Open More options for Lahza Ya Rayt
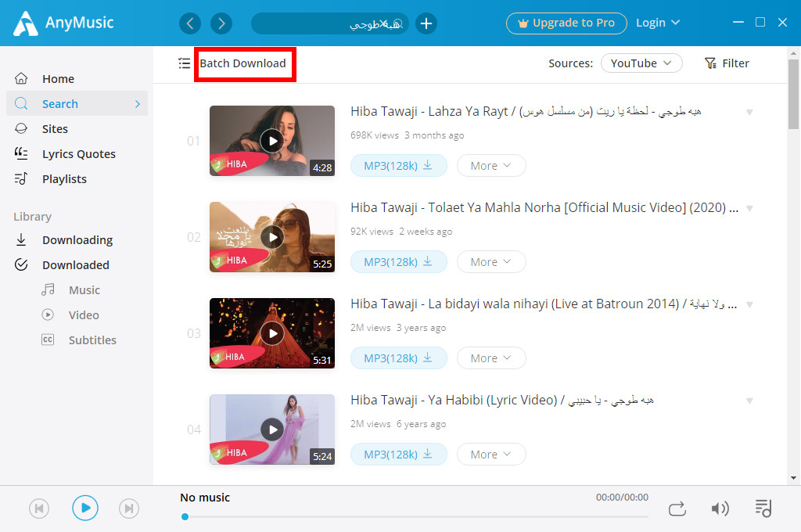The width and height of the screenshot is (801, 532). click(491, 166)
